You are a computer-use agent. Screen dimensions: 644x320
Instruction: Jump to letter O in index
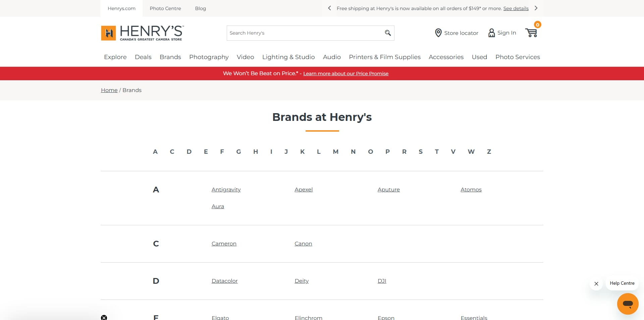point(371,152)
